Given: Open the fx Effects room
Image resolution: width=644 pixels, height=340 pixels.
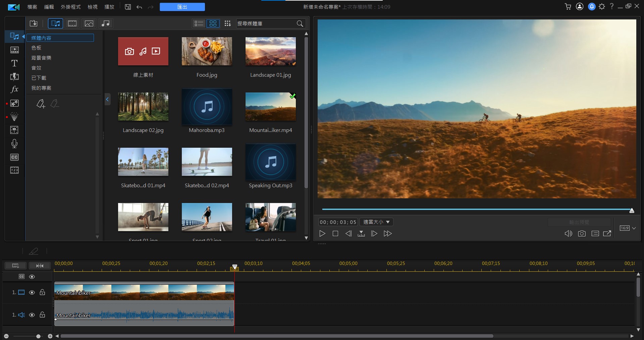Looking at the screenshot, I should (14, 89).
